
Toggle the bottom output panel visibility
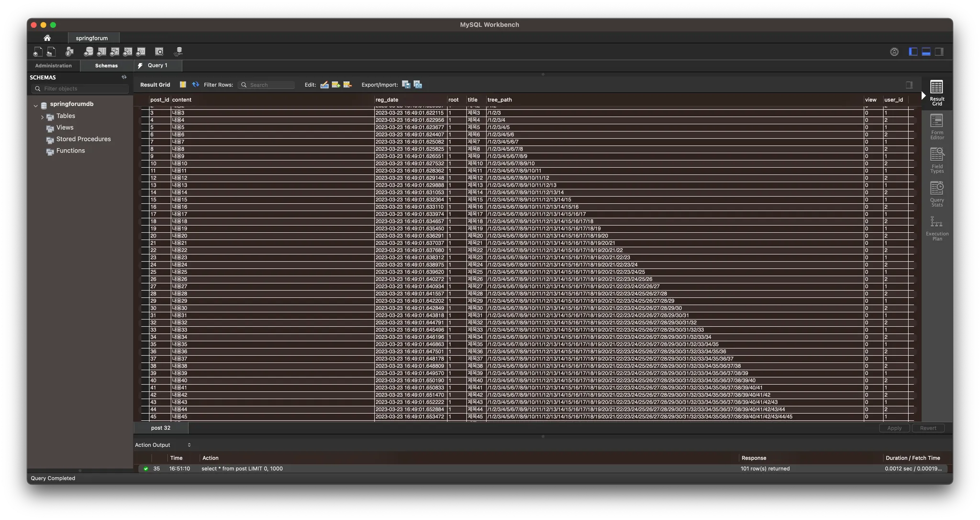pyautogui.click(x=926, y=52)
